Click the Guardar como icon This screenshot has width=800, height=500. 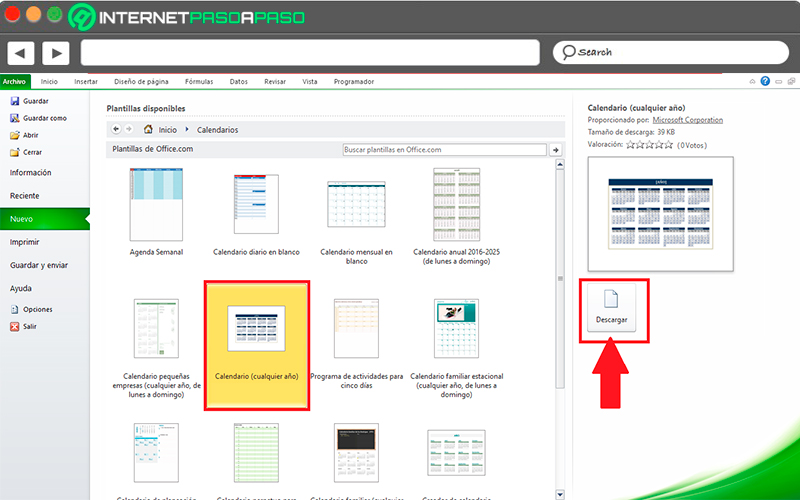pyautogui.click(x=15, y=118)
